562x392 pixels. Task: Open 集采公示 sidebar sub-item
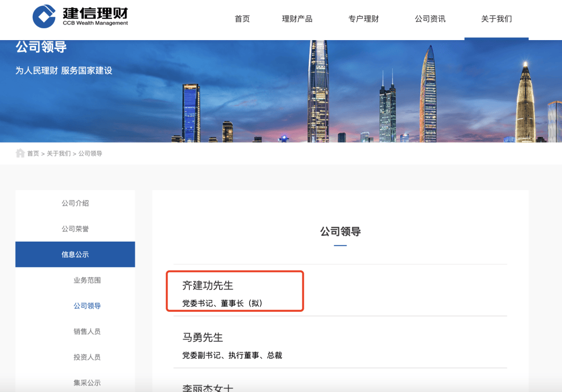coord(87,383)
